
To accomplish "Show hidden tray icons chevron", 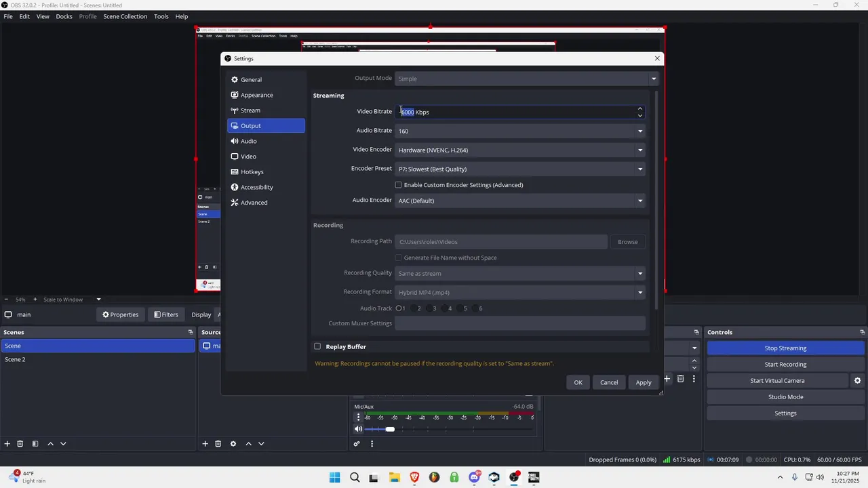I will [x=780, y=477].
